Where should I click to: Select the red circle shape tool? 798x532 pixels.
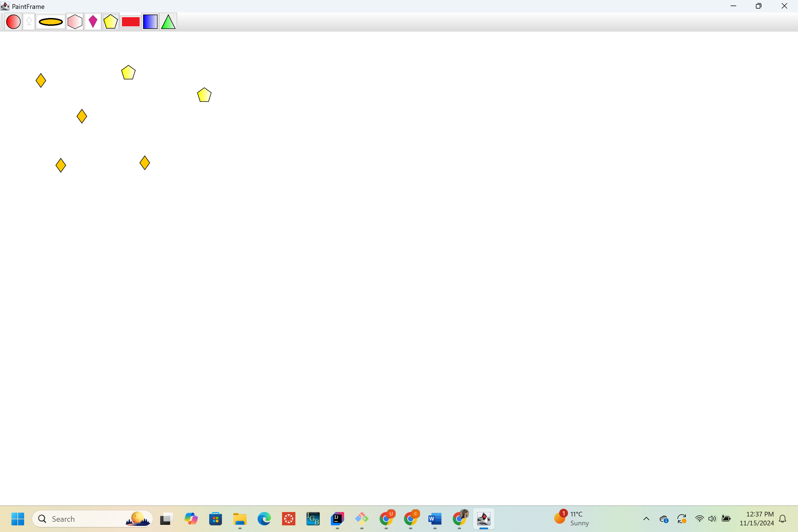[x=14, y=22]
